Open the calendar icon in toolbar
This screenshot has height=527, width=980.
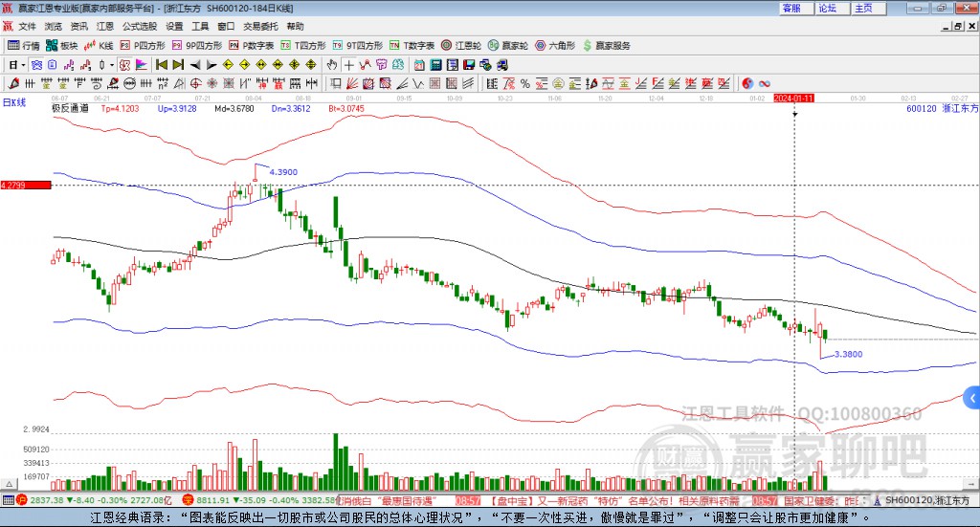pyautogui.click(x=419, y=65)
